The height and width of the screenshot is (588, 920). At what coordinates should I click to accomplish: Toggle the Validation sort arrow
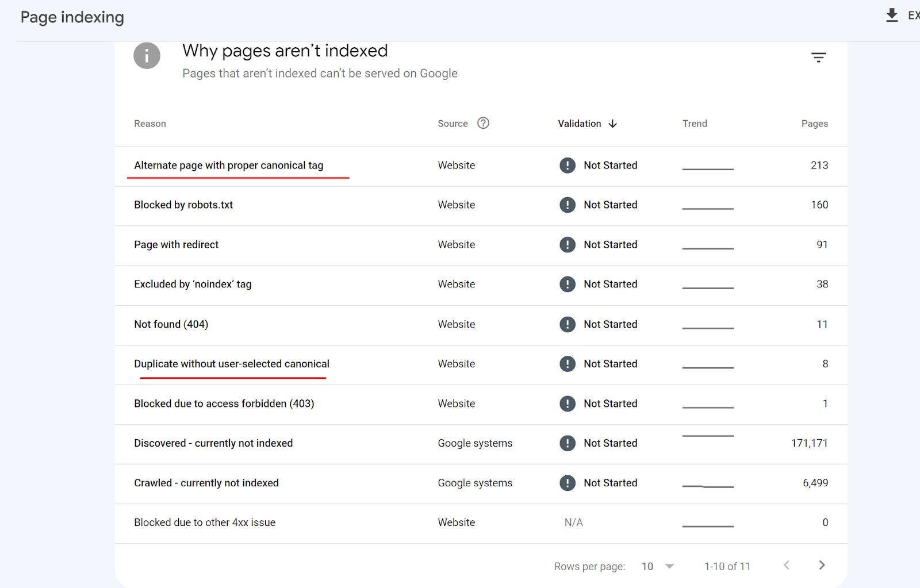pos(613,124)
